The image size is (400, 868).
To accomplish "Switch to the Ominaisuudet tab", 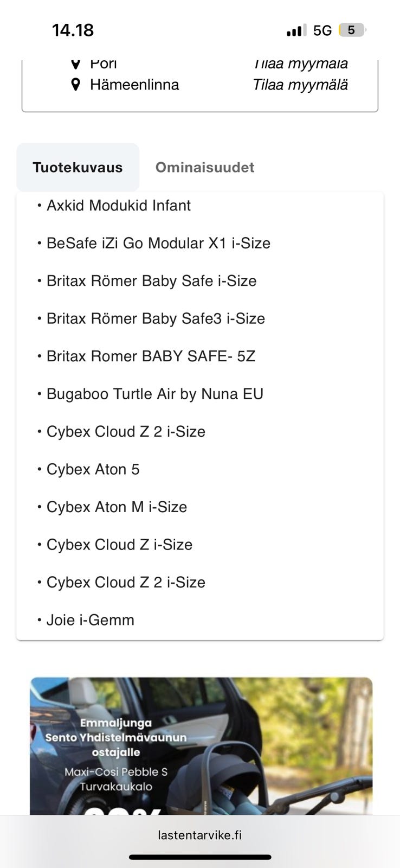I will 205,167.
